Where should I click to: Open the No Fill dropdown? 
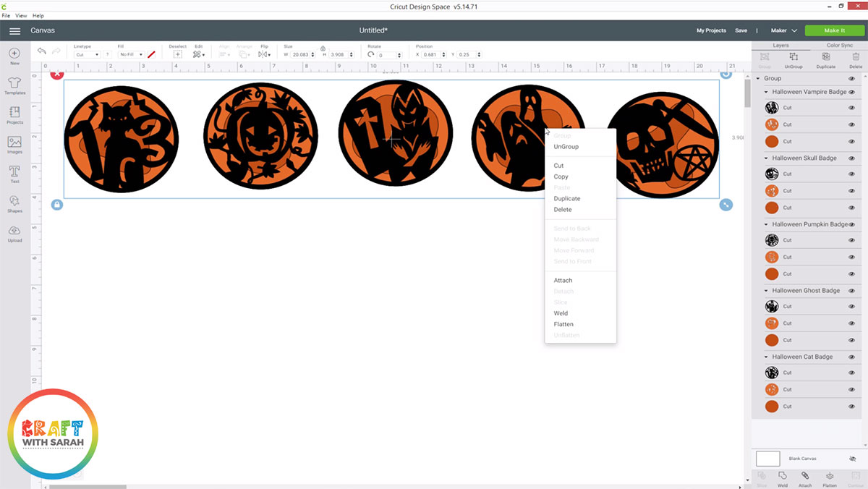[x=132, y=54]
